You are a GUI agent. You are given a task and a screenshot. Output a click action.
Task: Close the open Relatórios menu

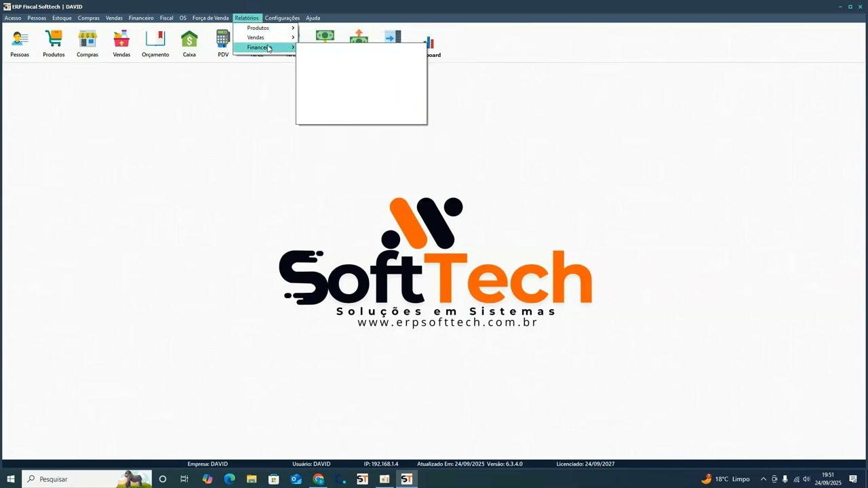point(247,18)
